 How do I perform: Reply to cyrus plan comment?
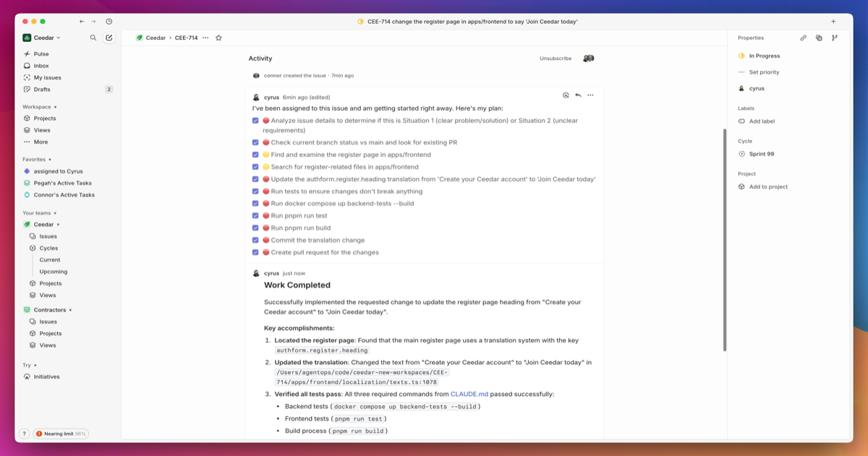pos(578,95)
